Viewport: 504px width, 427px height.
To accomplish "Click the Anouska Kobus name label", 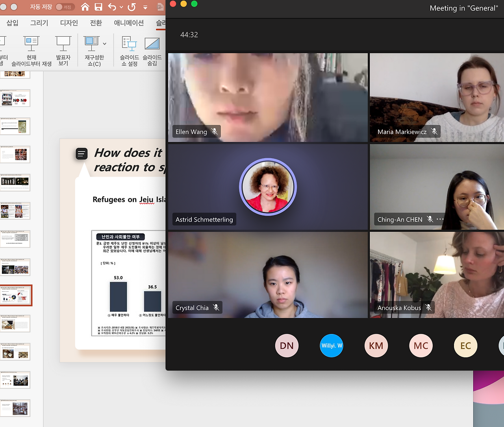I will [399, 308].
